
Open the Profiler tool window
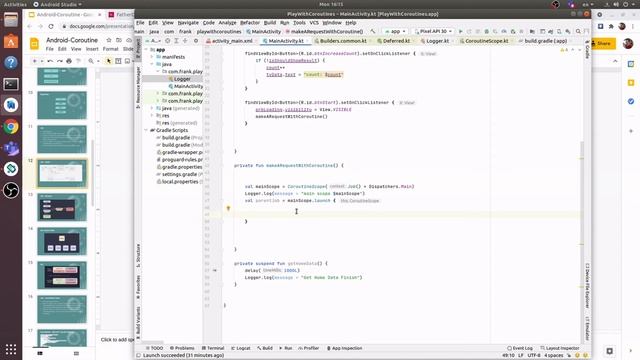pyautogui.click(x=309, y=348)
